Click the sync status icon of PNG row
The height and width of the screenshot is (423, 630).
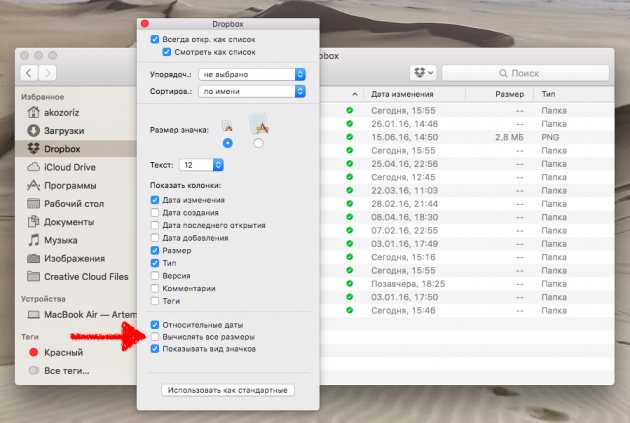pos(350,137)
